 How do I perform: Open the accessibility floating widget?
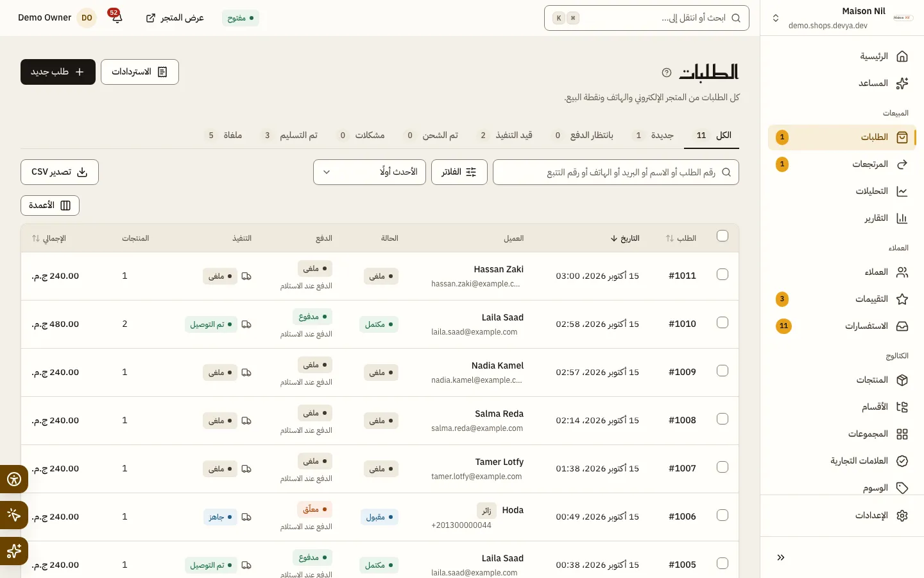[x=13, y=479]
